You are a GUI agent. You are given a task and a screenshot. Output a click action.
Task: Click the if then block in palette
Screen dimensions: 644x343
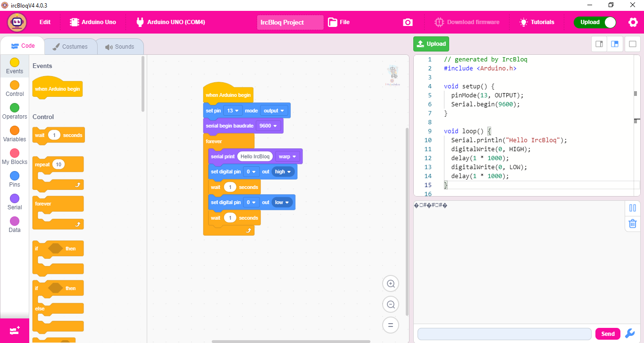tap(58, 258)
